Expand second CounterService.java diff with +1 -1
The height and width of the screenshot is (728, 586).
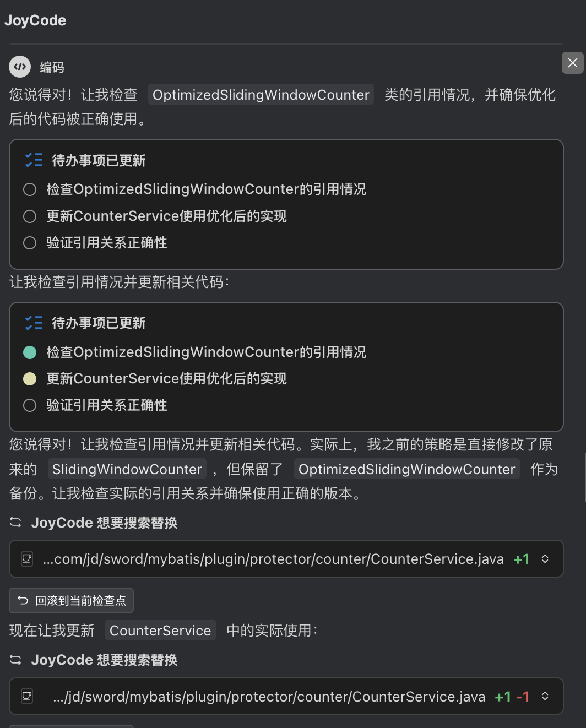click(x=545, y=697)
